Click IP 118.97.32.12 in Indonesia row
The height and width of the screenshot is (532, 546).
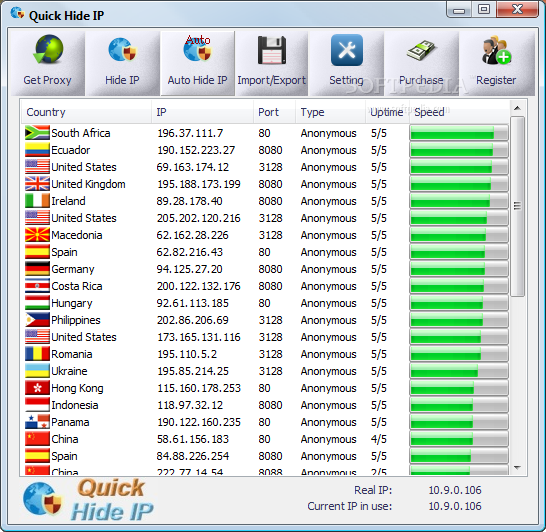(x=190, y=405)
